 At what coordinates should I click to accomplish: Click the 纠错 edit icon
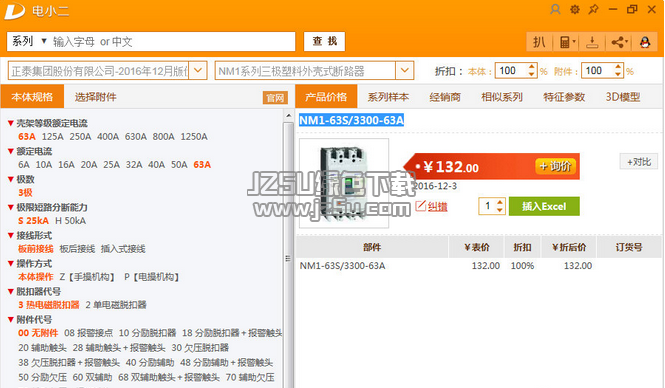420,206
